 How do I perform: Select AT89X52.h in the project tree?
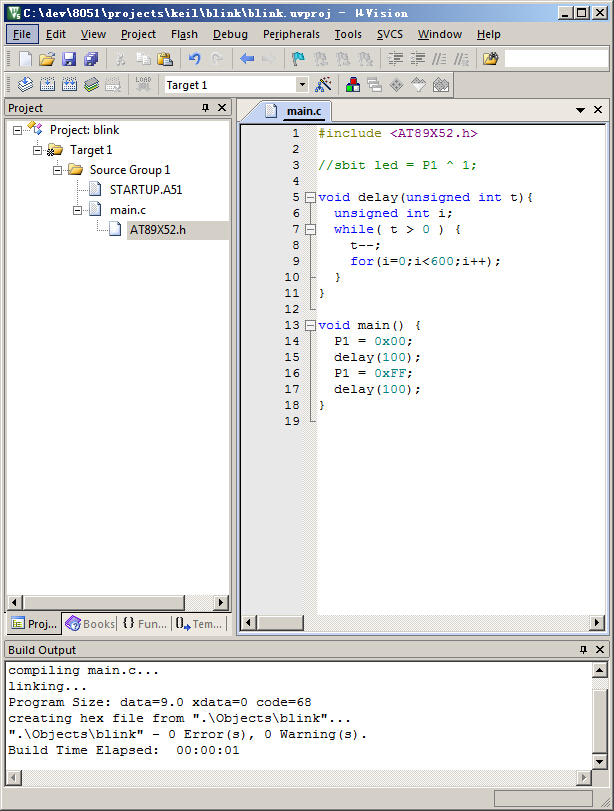[x=158, y=230]
